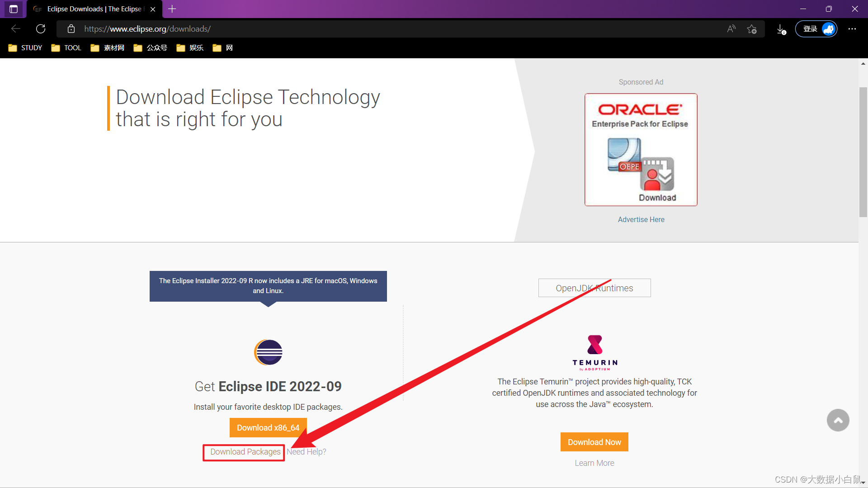Viewport: 868px width, 488px height.
Task: Open the Learn More link
Action: click(x=594, y=463)
